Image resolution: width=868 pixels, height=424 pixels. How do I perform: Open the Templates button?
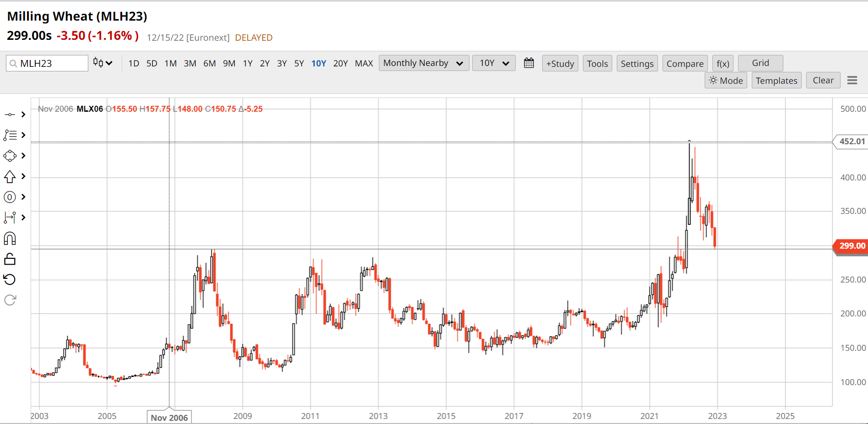776,81
